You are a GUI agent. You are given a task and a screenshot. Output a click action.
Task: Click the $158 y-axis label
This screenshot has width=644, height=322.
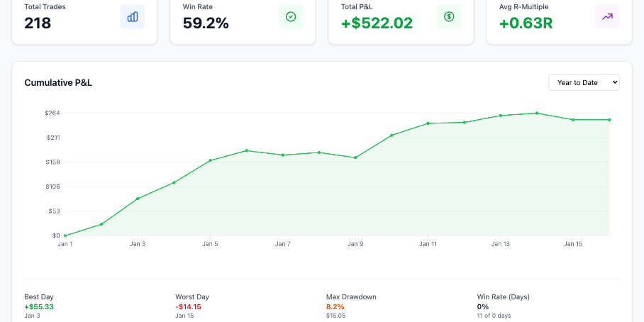[x=52, y=162]
